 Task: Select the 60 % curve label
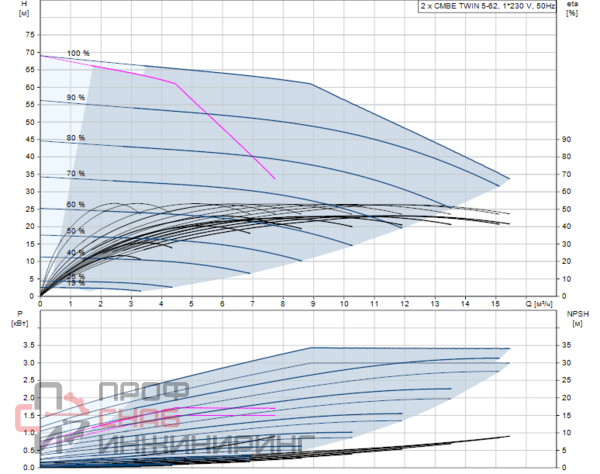(76, 205)
